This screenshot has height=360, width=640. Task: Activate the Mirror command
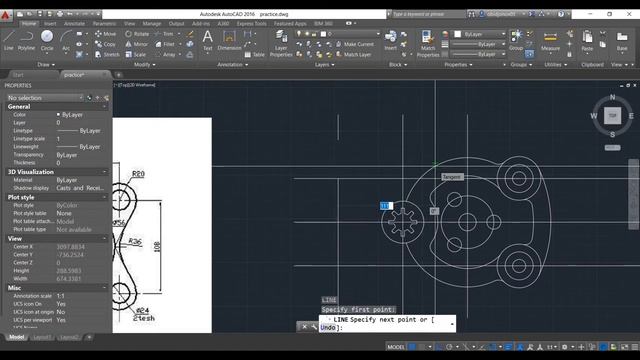pos(137,44)
